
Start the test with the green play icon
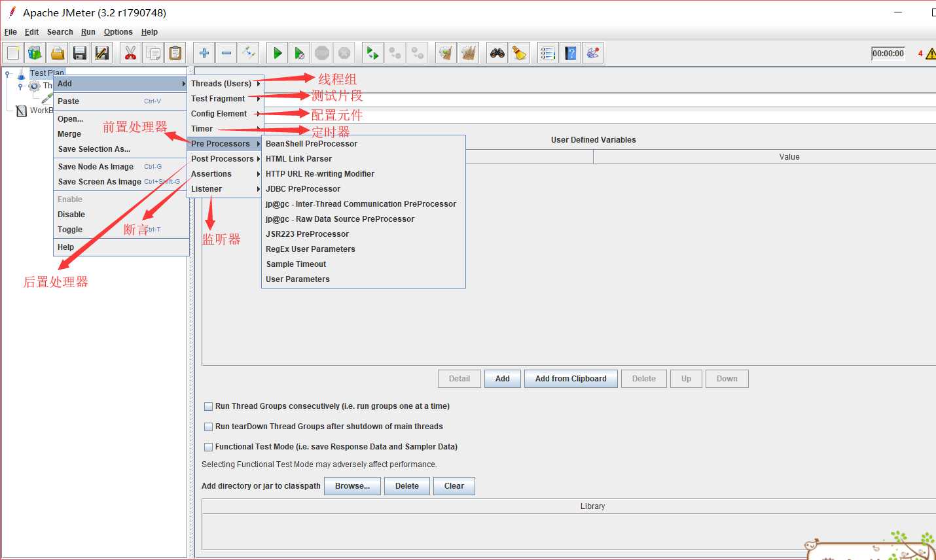pyautogui.click(x=278, y=53)
